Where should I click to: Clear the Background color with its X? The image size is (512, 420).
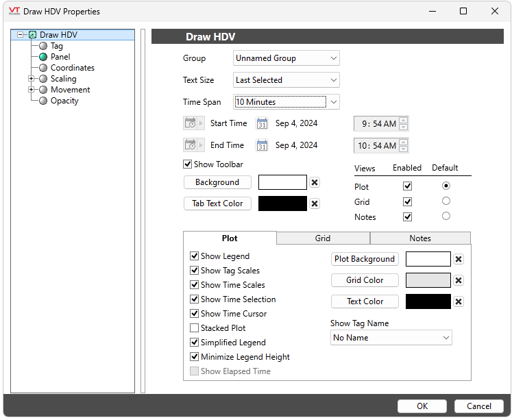(x=315, y=182)
